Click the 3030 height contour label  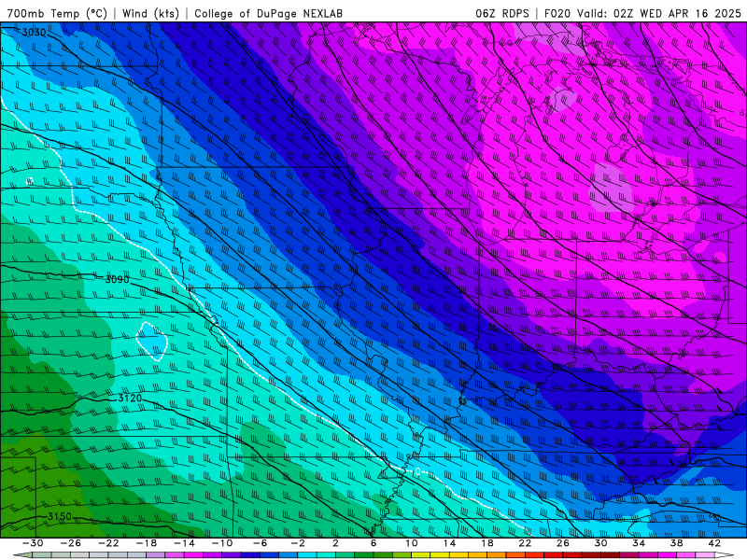(x=35, y=33)
